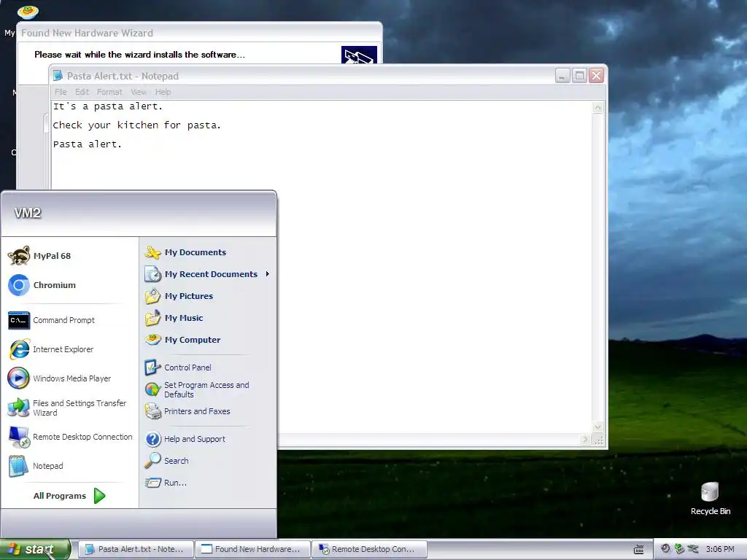Click the Found New Hardware Wizard title bar

(x=199, y=33)
